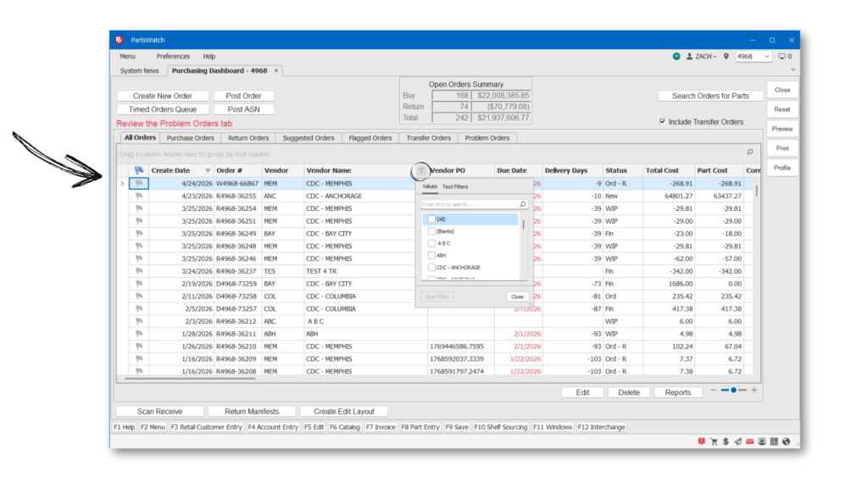Click the flag icon for order R4968-36249
The width and height of the screenshot is (868, 488).
(139, 234)
